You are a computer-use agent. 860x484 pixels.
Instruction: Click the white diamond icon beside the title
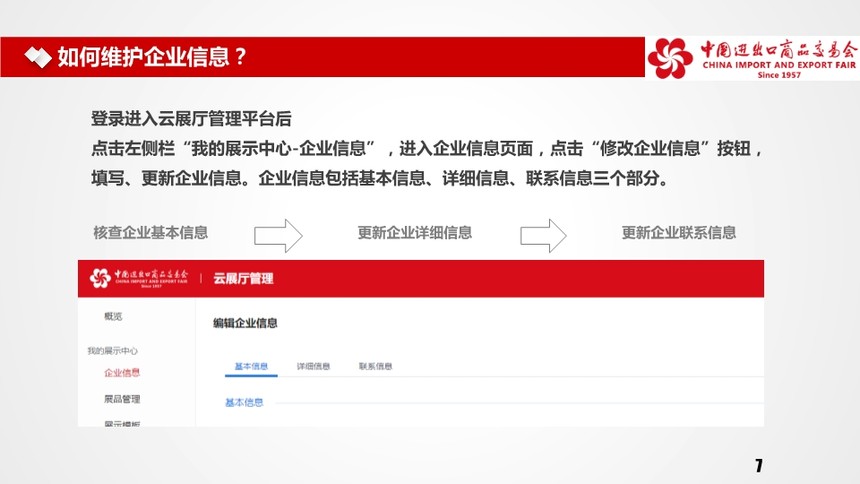[38, 57]
